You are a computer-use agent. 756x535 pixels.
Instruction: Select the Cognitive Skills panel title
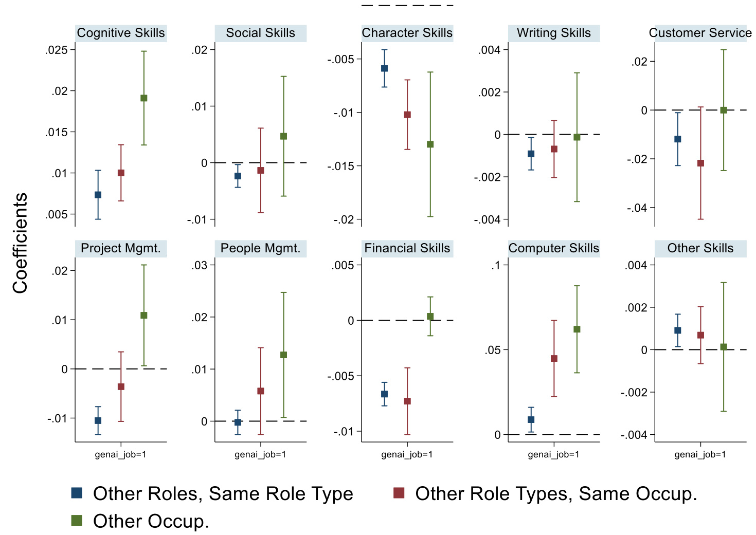121,33
